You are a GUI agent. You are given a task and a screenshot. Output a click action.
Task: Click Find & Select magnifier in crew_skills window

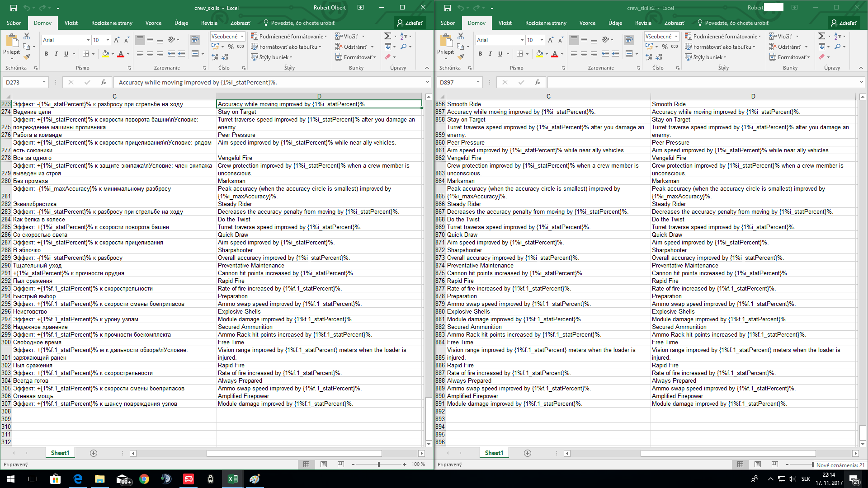tap(404, 47)
